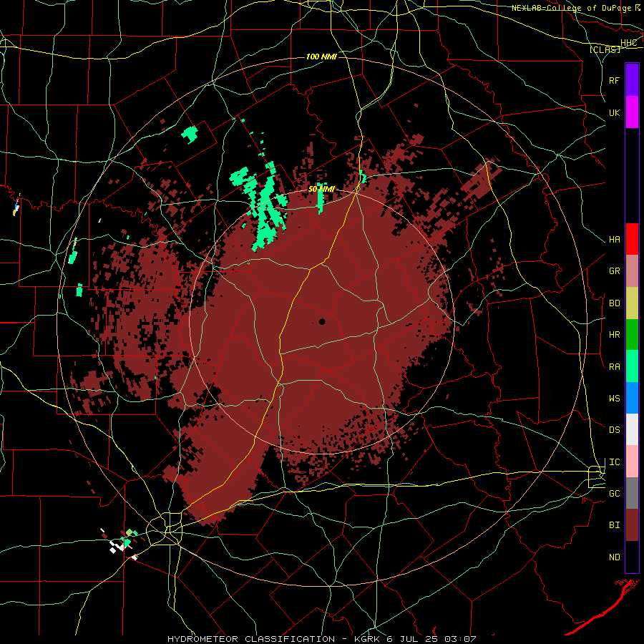Click the 100 NMI range ring label

321,57
